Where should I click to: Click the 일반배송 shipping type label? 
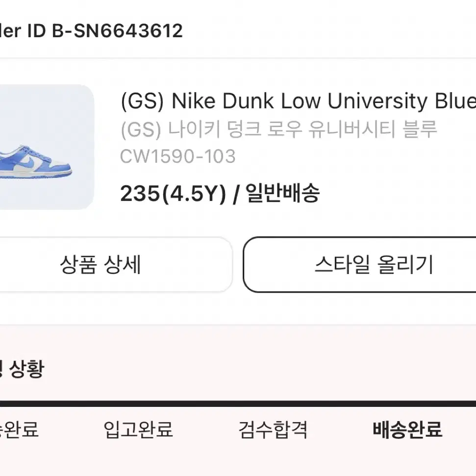[x=282, y=193]
